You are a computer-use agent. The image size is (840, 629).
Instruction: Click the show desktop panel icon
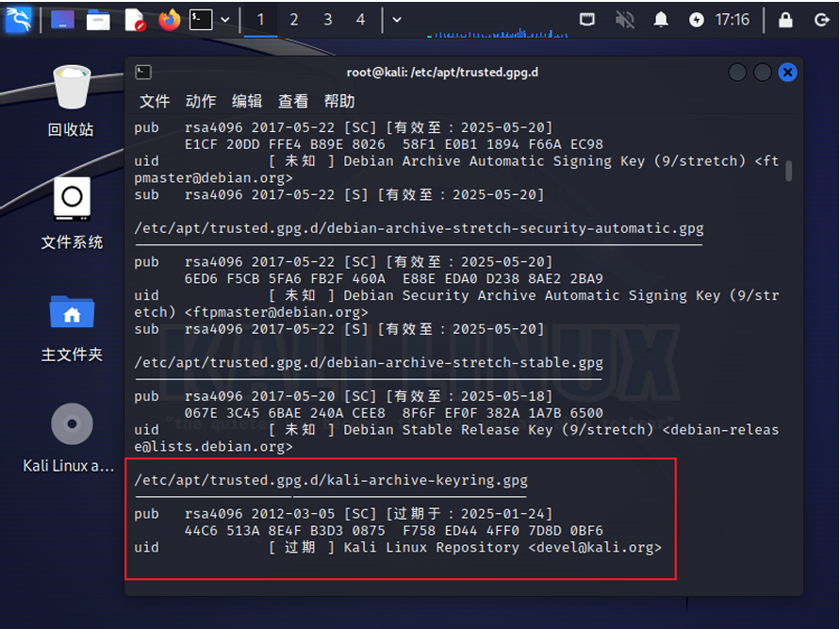coord(63,20)
